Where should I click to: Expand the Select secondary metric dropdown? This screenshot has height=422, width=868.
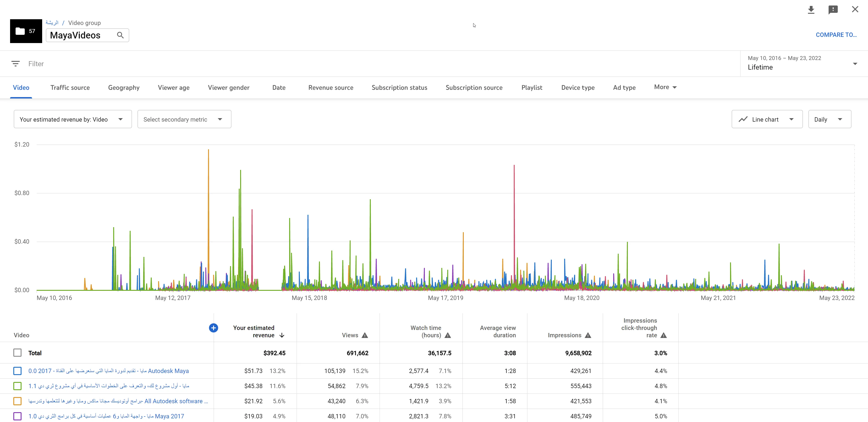tap(184, 119)
